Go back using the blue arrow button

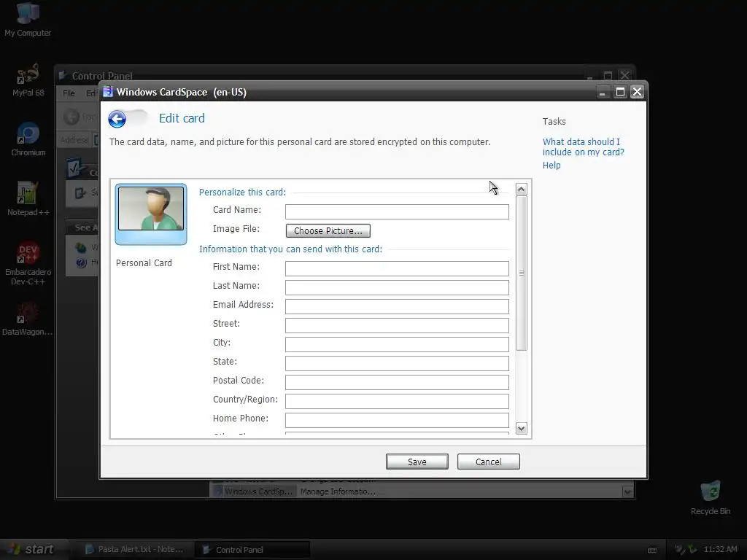117,119
